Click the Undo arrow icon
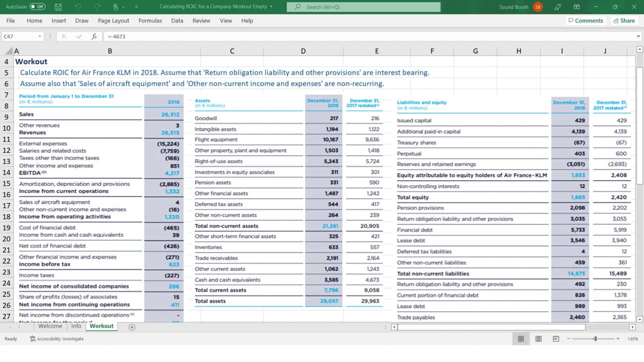Image resolution: width=644 pixels, height=362 pixels. point(78,7)
